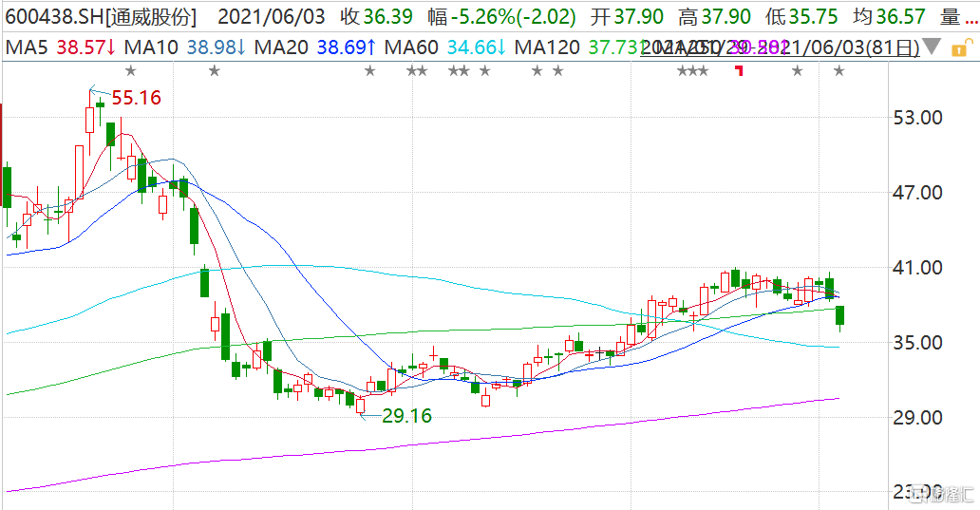980x510 pixels.
Task: Click the candlestick marked with the 29.16 low
Action: [x=361, y=405]
